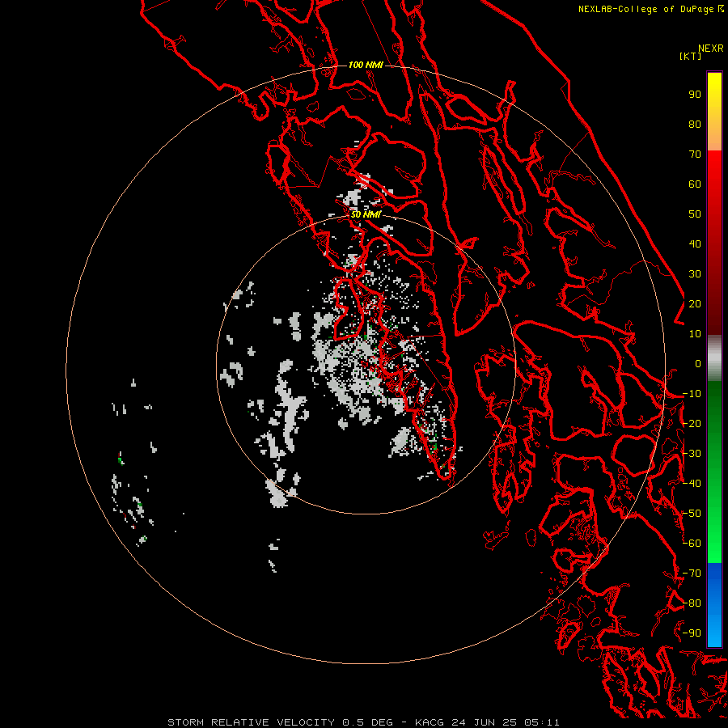Screen dimensions: 728x728
Task: Click the 24 JUN 25 date in caption
Action: [x=484, y=722]
